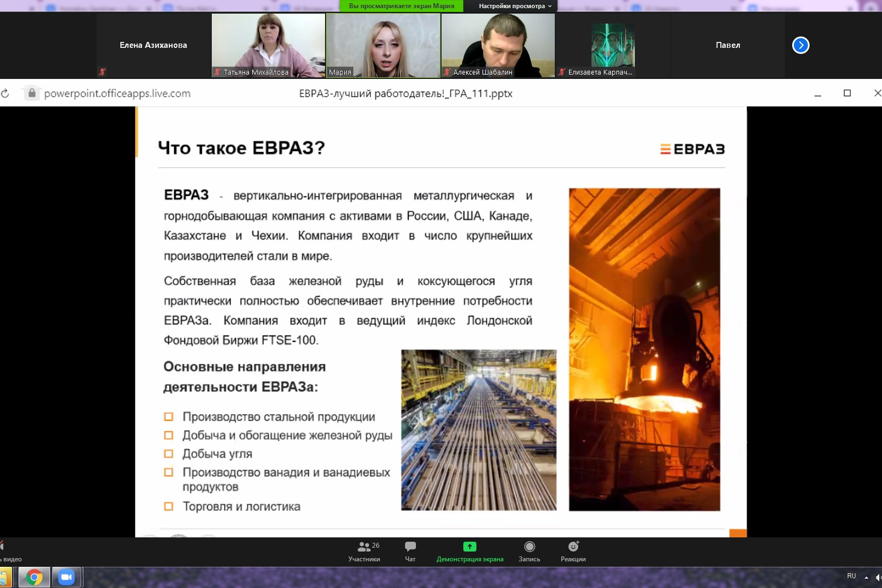882x588 pixels.
Task: Switch RU keyboard language indicator
Action: point(852,576)
